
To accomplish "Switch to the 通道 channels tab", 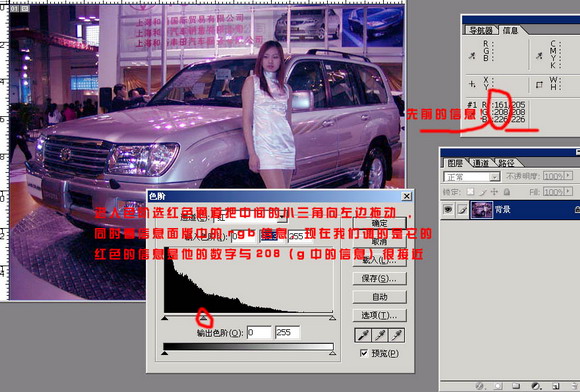I will pos(480,163).
